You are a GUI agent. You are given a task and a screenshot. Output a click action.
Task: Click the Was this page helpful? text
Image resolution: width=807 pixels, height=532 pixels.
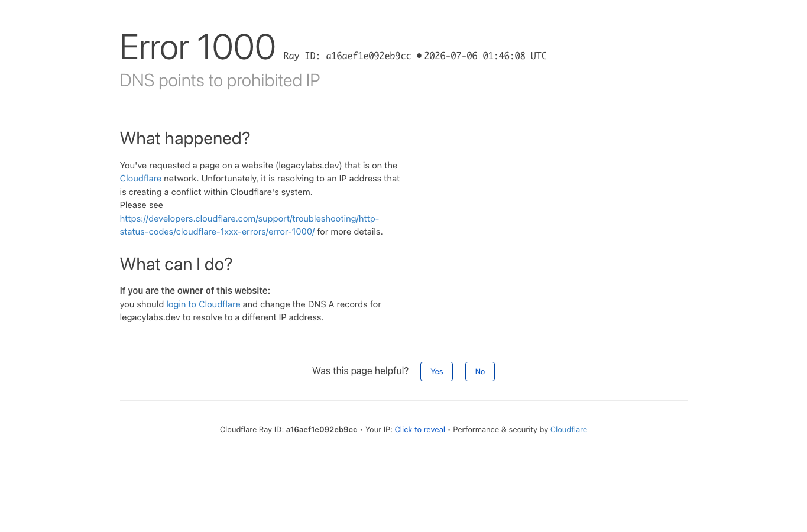(x=360, y=371)
